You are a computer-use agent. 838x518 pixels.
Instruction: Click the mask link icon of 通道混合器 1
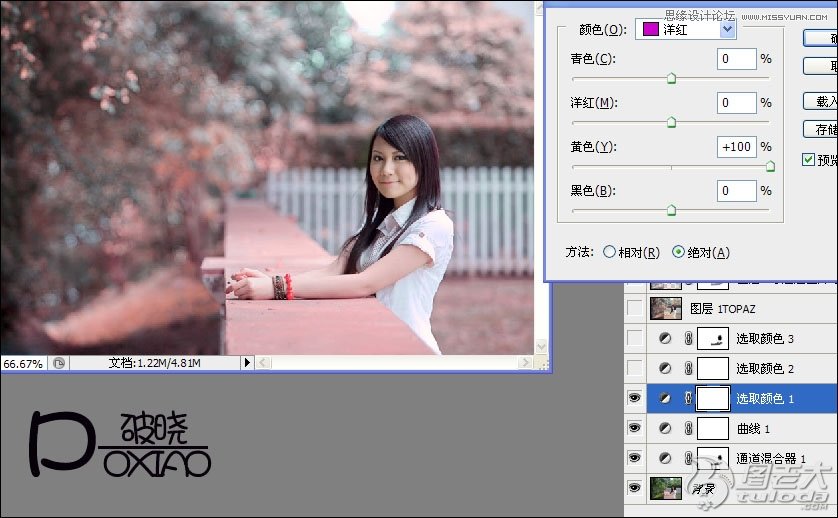[x=688, y=458]
